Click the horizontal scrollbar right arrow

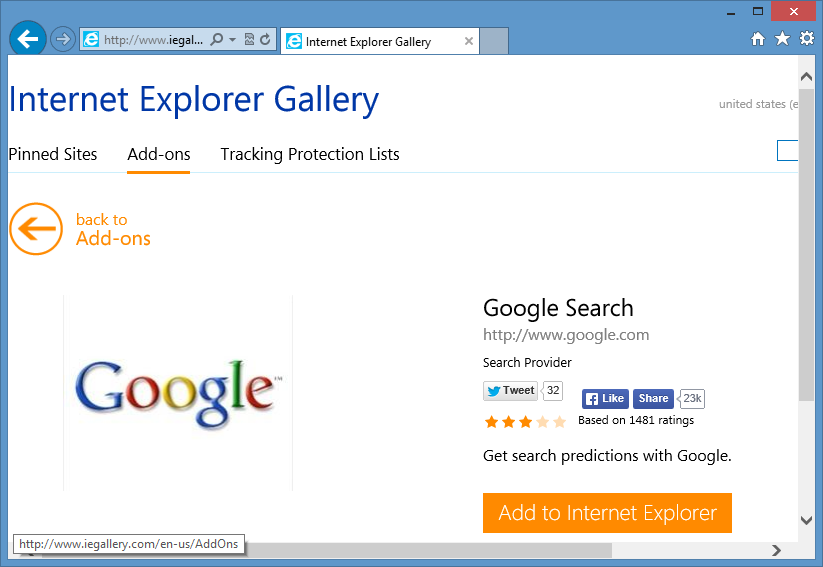(776, 550)
